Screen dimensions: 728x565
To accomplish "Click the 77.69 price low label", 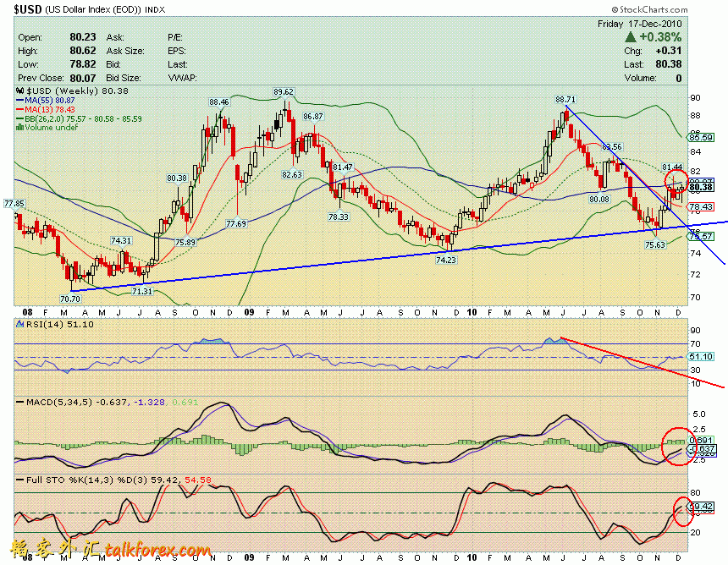I will click(236, 223).
